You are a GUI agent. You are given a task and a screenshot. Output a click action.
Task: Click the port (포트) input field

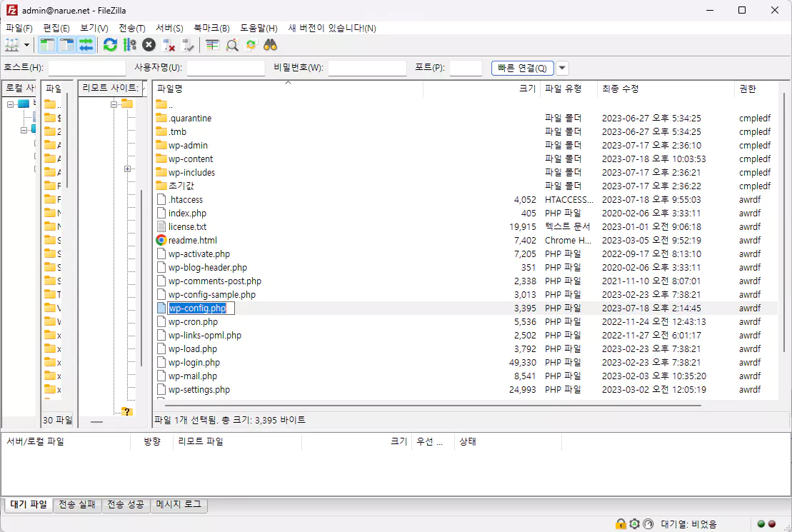466,68
